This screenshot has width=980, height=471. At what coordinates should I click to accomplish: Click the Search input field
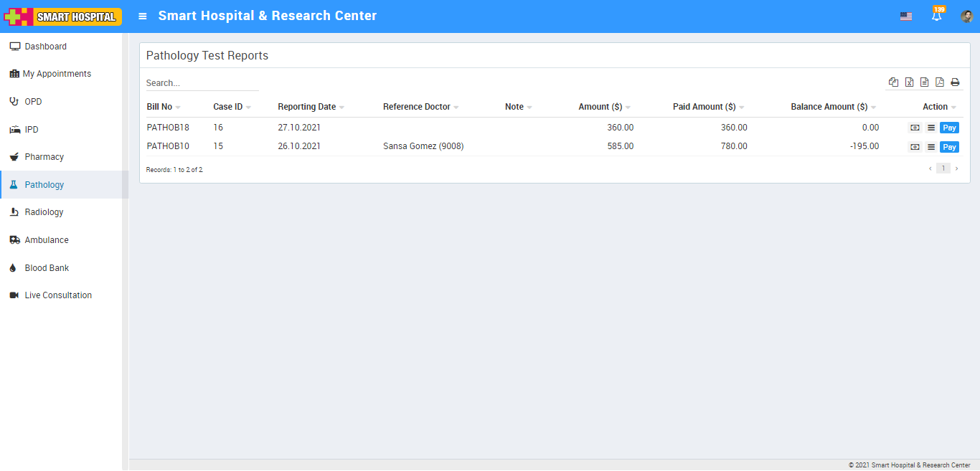tap(202, 83)
